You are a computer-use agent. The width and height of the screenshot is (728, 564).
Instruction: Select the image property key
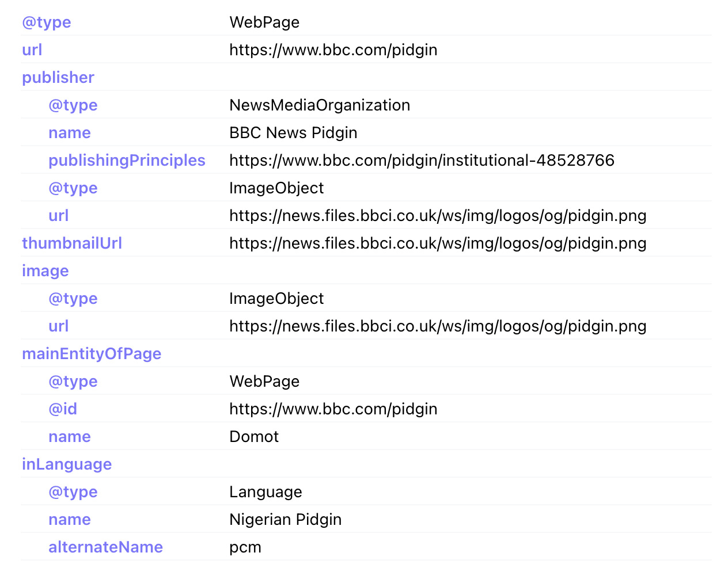(45, 270)
